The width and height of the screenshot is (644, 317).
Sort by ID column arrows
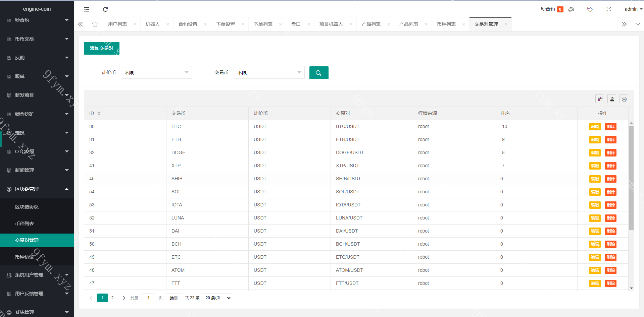coord(99,113)
